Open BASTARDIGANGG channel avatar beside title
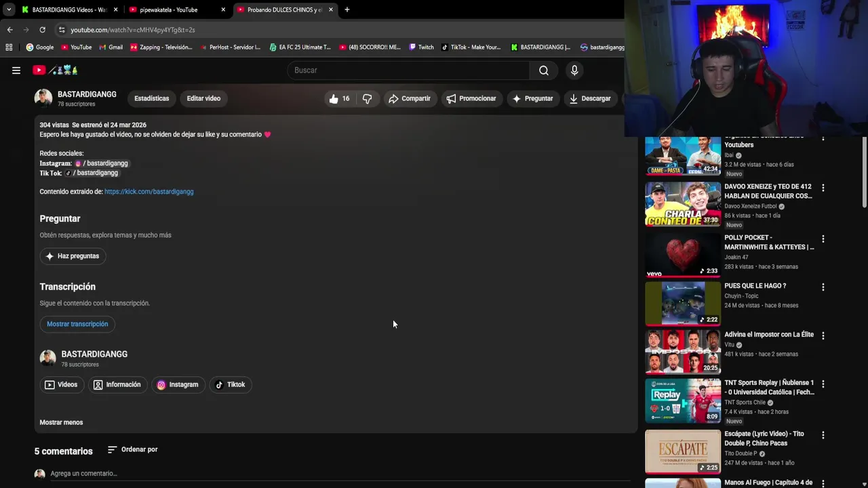The height and width of the screenshot is (488, 868). point(43,98)
